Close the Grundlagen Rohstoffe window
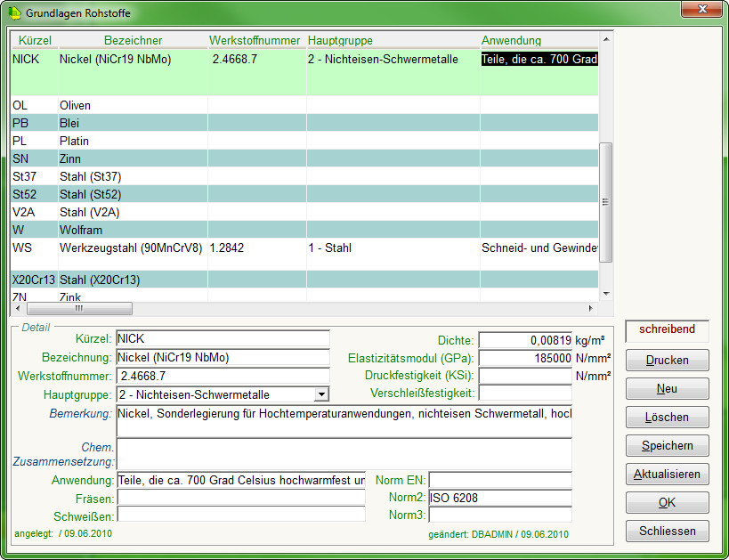729x560 pixels. (x=702, y=9)
